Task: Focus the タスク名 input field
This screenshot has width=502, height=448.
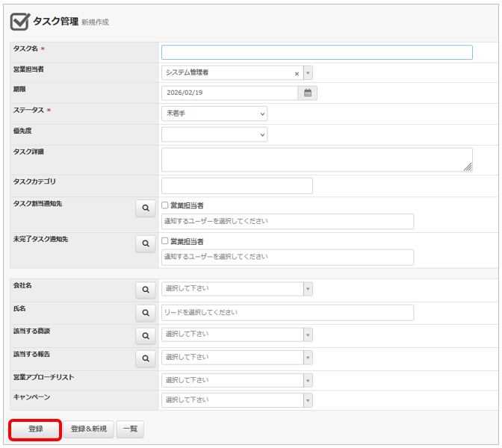Action: [317, 52]
